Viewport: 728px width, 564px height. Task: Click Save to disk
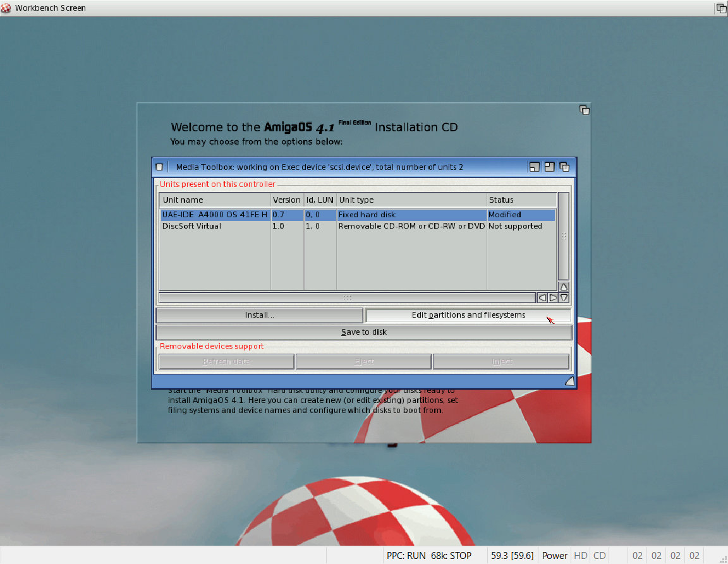pos(364,332)
